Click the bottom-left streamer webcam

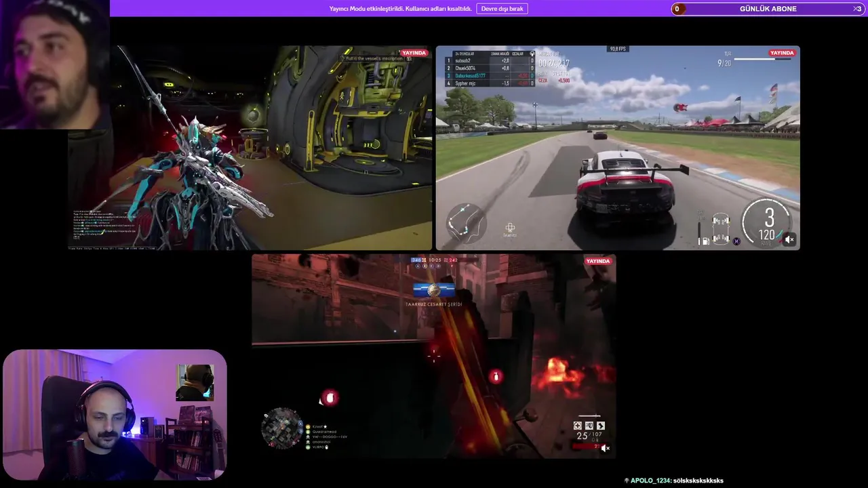pyautogui.click(x=115, y=415)
